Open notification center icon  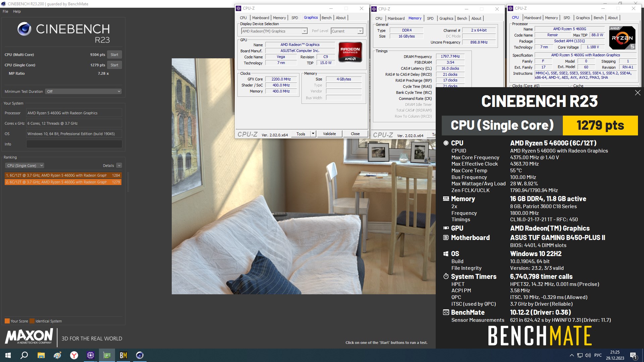(633, 355)
